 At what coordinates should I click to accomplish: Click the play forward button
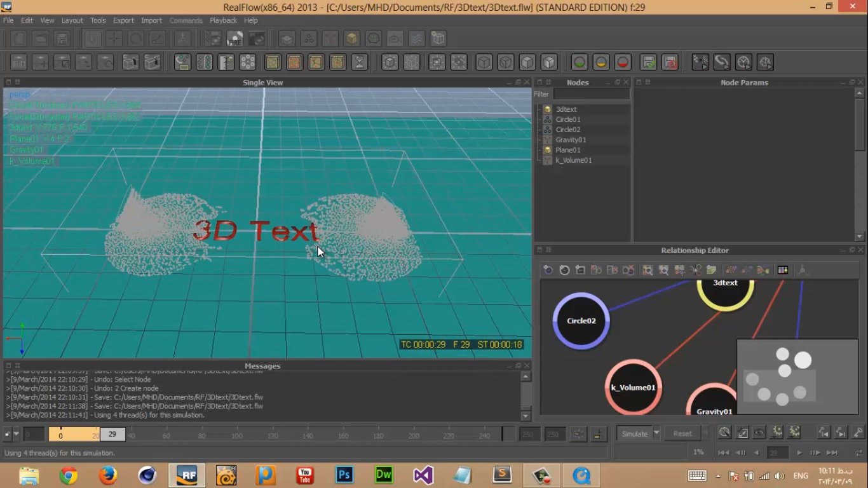[799, 452]
